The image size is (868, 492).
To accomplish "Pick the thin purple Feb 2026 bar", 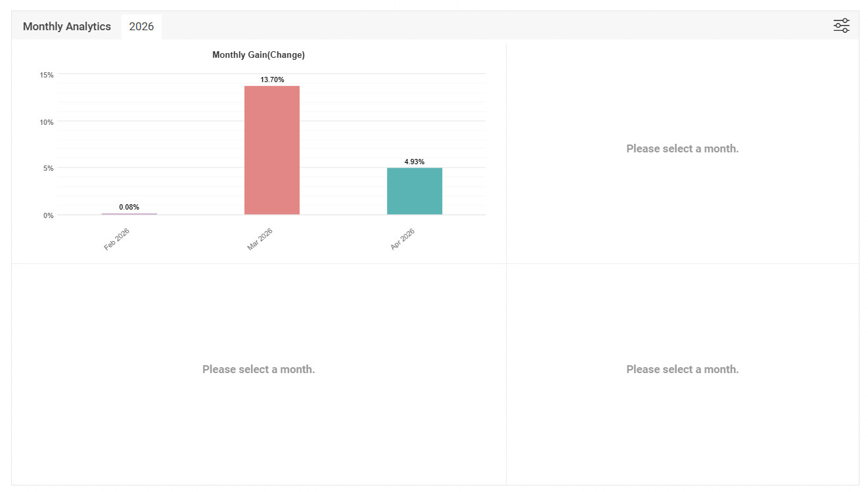I will (129, 214).
